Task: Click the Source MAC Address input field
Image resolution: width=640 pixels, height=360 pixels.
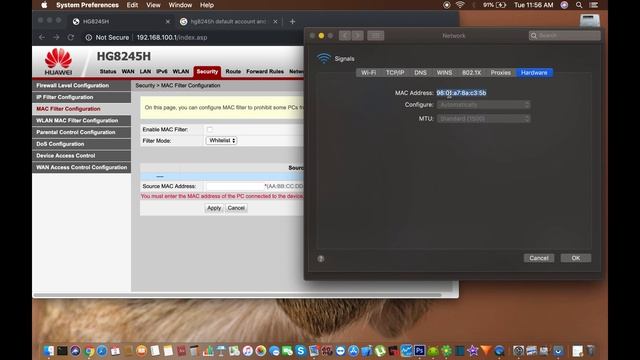Action: (x=235, y=186)
